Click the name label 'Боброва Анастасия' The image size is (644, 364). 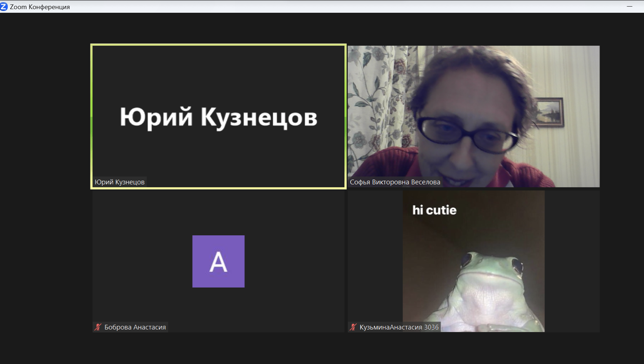point(135,327)
